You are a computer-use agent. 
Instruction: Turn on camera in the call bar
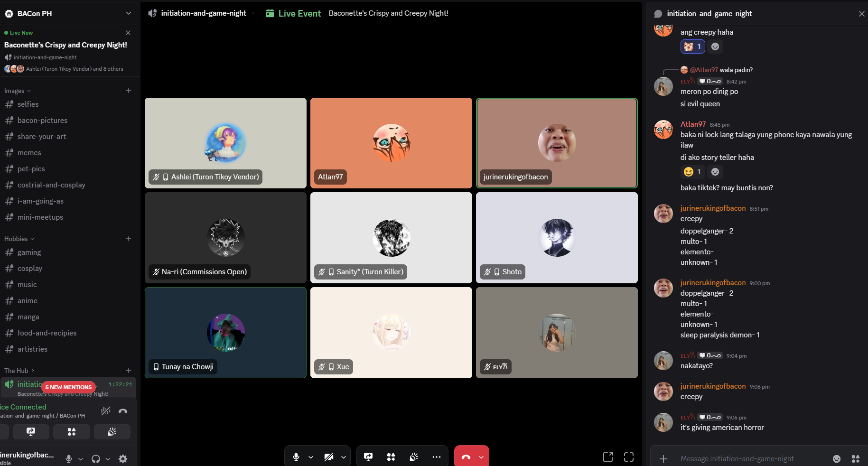329,457
